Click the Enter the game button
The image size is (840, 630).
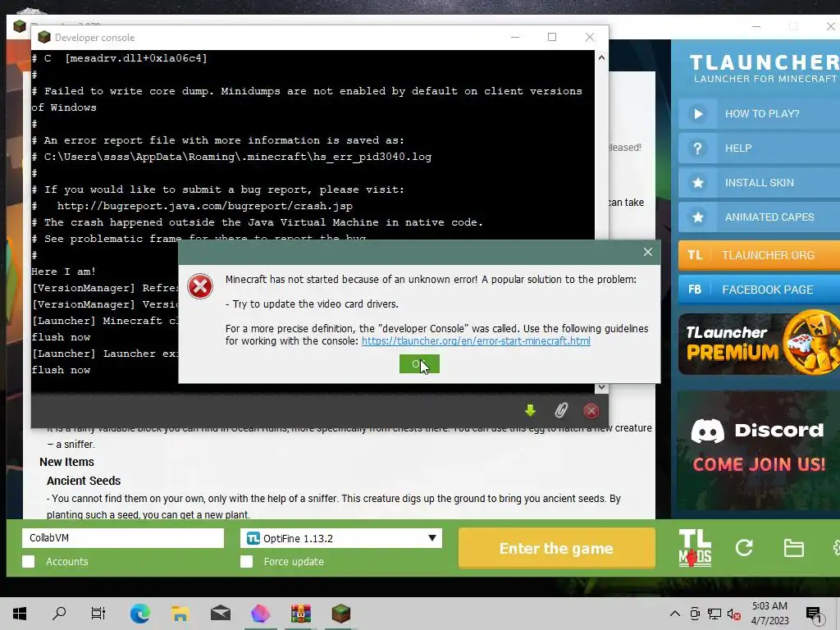(557, 548)
